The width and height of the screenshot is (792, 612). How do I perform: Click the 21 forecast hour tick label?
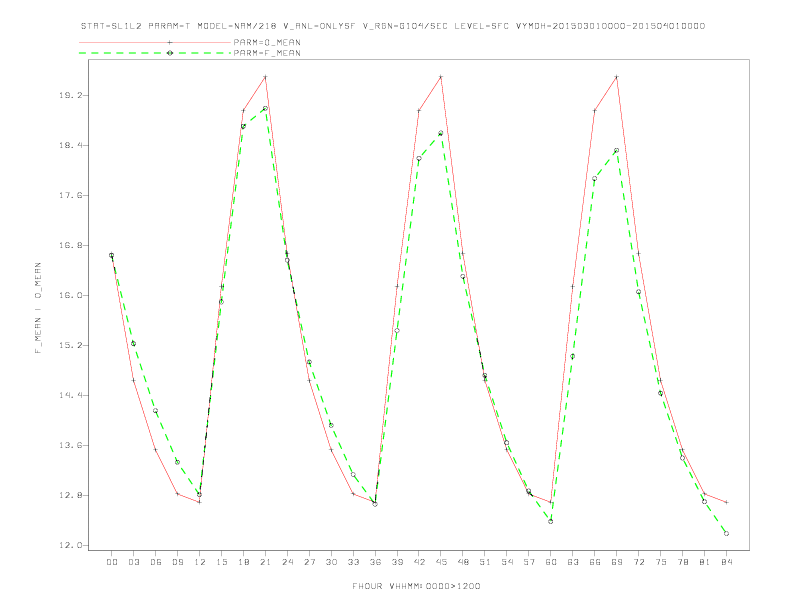[265, 562]
